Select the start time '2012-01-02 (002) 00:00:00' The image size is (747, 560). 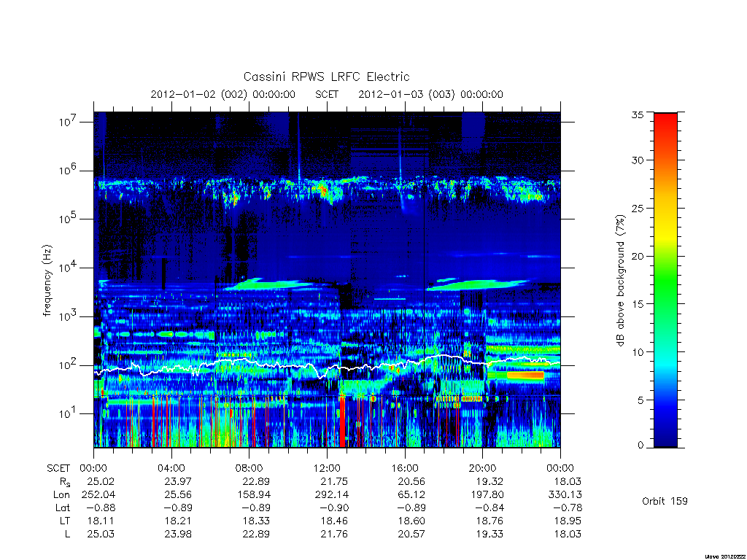point(223,94)
